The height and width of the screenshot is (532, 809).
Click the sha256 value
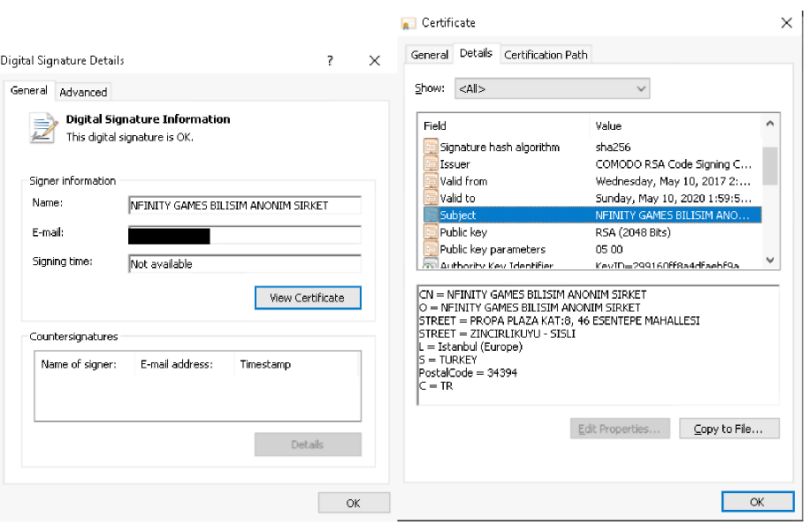[x=613, y=147]
